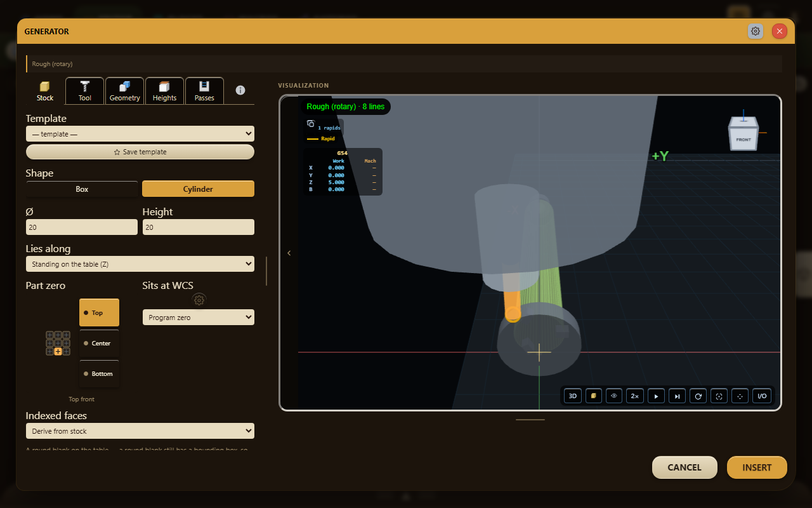Open the Lies along dropdown

pyautogui.click(x=140, y=264)
